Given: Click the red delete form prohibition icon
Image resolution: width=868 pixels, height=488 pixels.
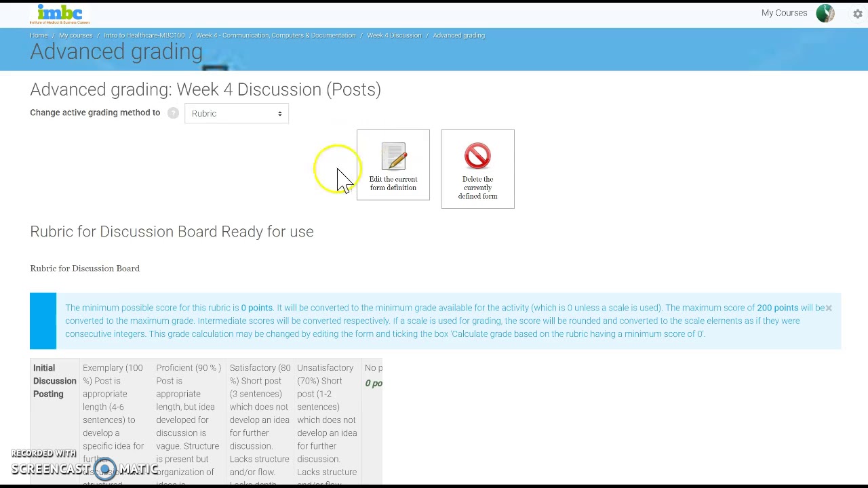Looking at the screenshot, I should [x=477, y=156].
